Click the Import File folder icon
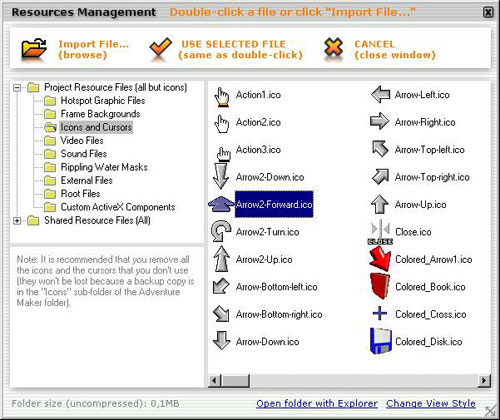The height and width of the screenshot is (420, 500). point(34,49)
